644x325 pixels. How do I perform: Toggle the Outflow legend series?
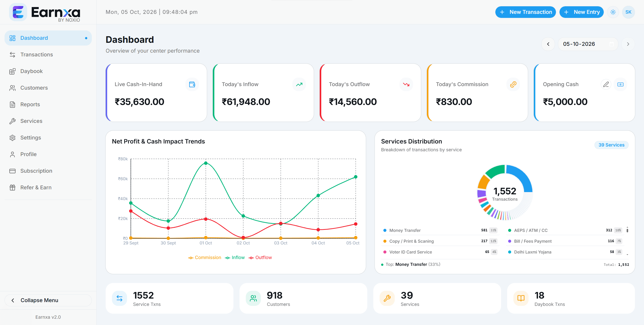pos(260,258)
